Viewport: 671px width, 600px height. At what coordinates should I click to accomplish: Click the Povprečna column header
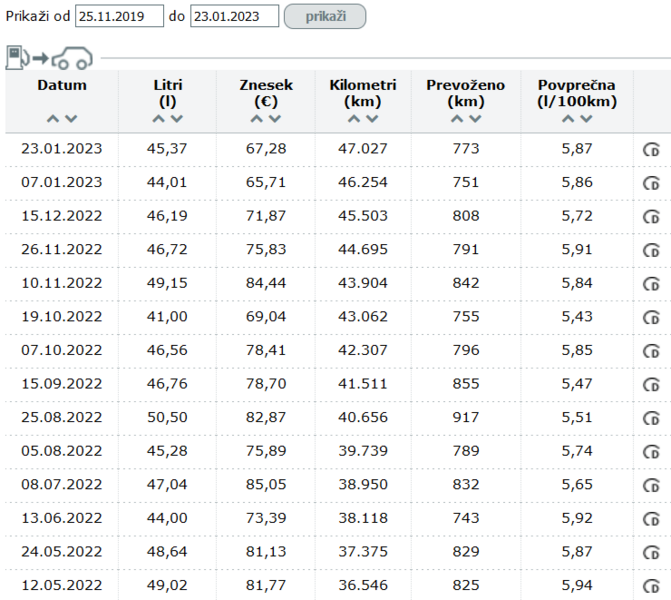[x=575, y=92]
